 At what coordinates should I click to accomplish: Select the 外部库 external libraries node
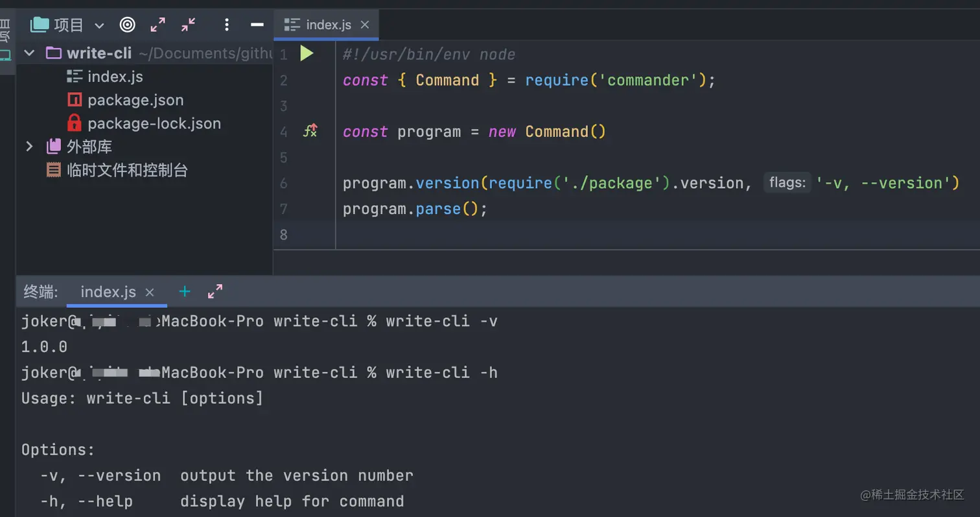click(x=79, y=147)
